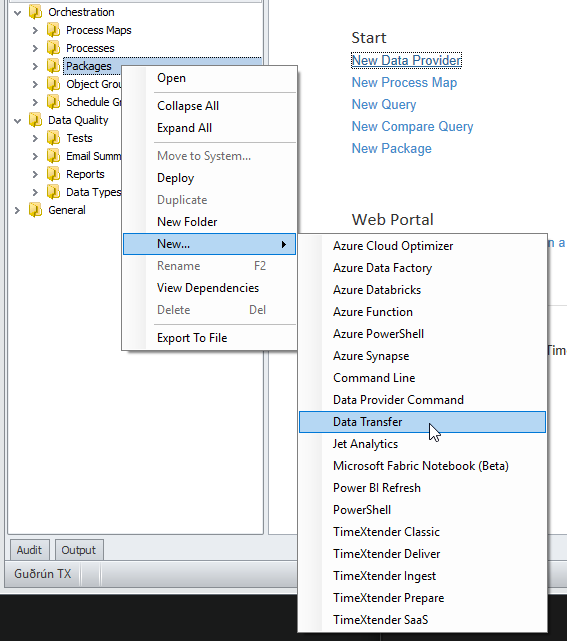The height and width of the screenshot is (641, 567).
Task: Expand the Reports node
Action: [35, 174]
